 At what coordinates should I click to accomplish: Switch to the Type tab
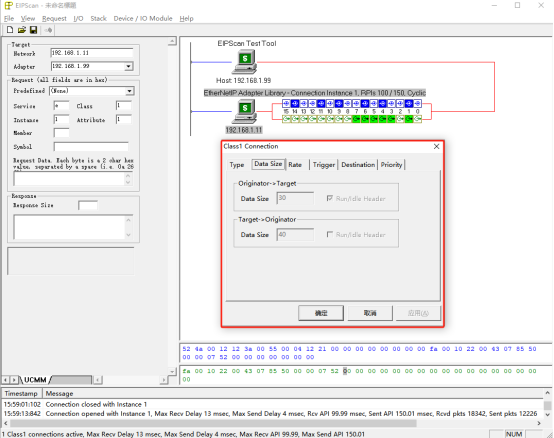pyautogui.click(x=237, y=165)
